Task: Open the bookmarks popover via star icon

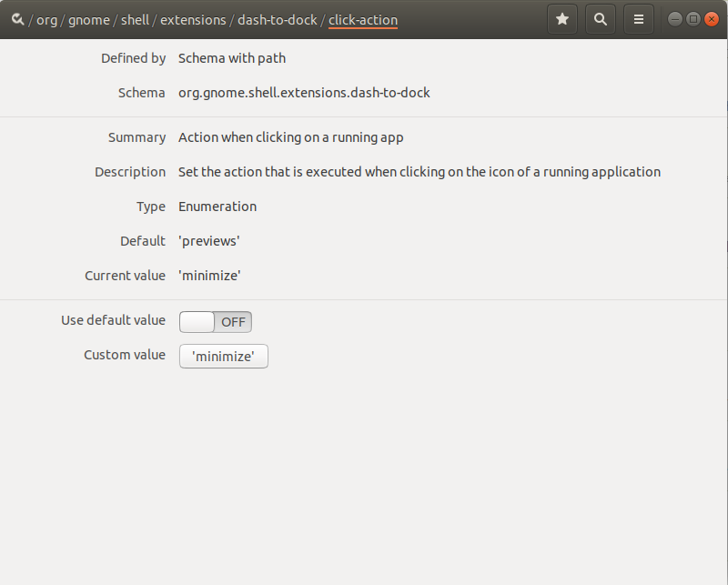Action: 561,18
